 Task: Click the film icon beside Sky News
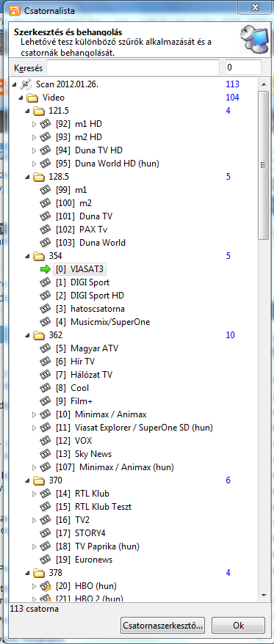46,454
